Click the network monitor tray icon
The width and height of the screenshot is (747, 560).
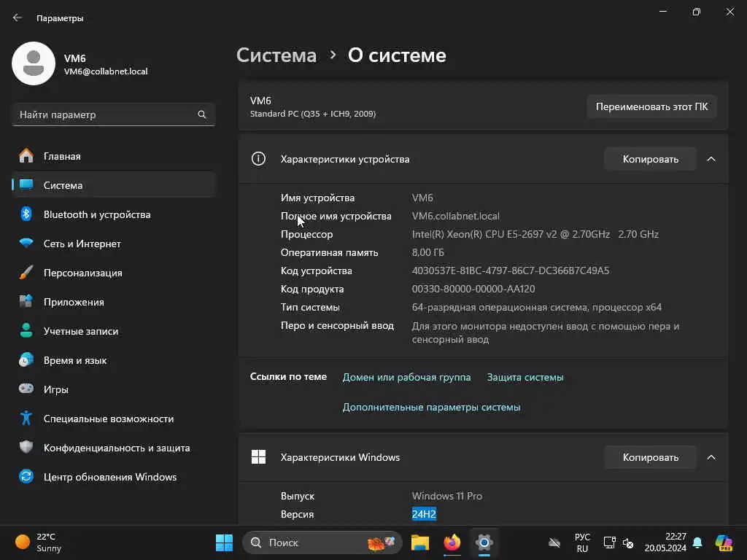[609, 542]
